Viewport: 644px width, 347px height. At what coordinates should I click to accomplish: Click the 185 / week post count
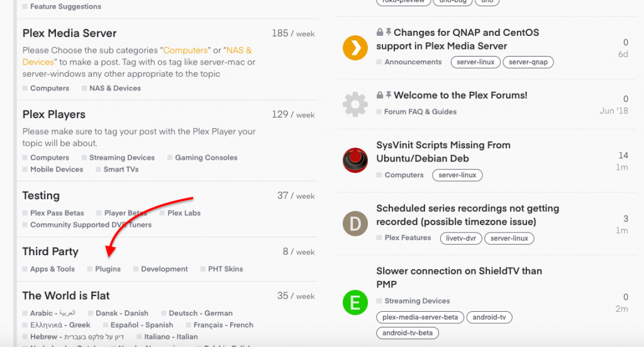293,33
